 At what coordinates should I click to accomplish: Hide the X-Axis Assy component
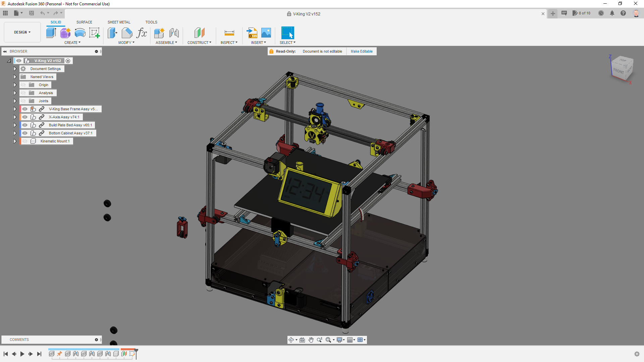tap(25, 117)
